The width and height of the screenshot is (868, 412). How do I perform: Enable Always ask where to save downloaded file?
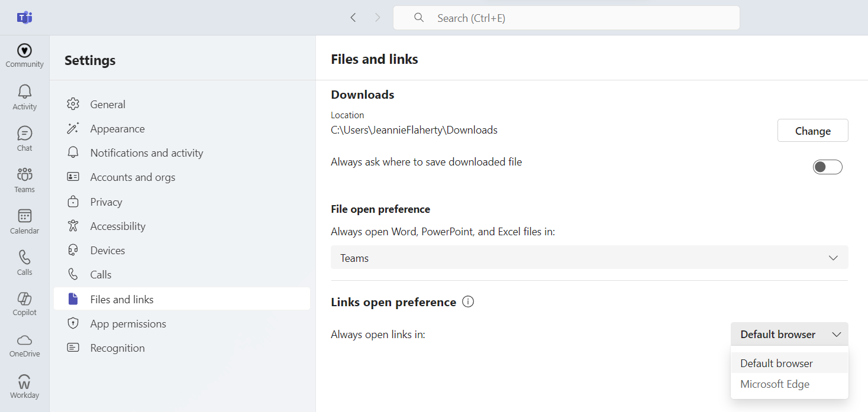pyautogui.click(x=827, y=167)
